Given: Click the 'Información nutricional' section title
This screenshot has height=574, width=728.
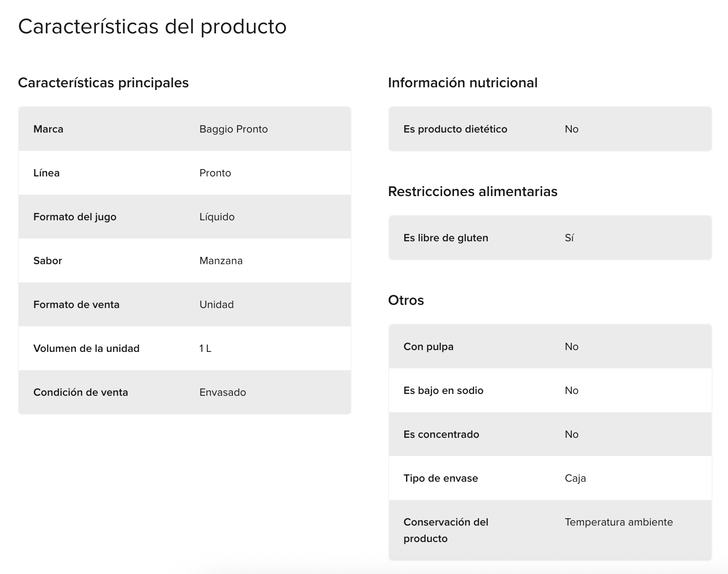Looking at the screenshot, I should [463, 83].
